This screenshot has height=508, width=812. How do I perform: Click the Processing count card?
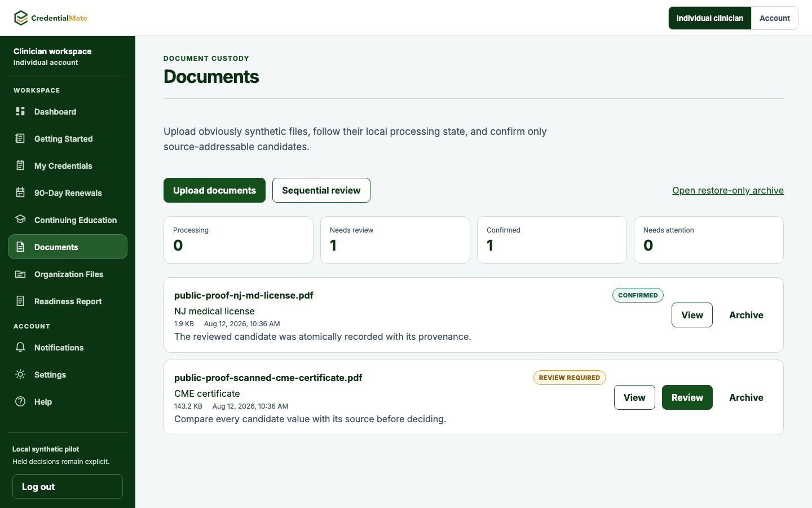pyautogui.click(x=239, y=240)
